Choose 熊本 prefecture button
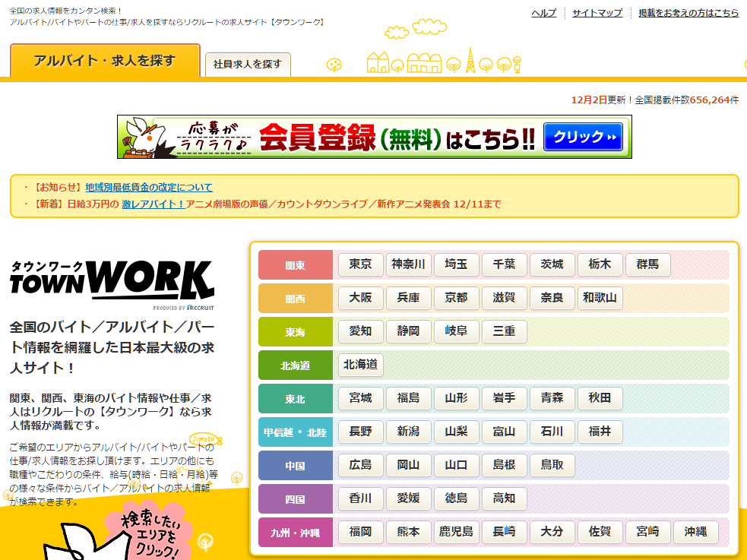The image size is (747, 560). 408,532
